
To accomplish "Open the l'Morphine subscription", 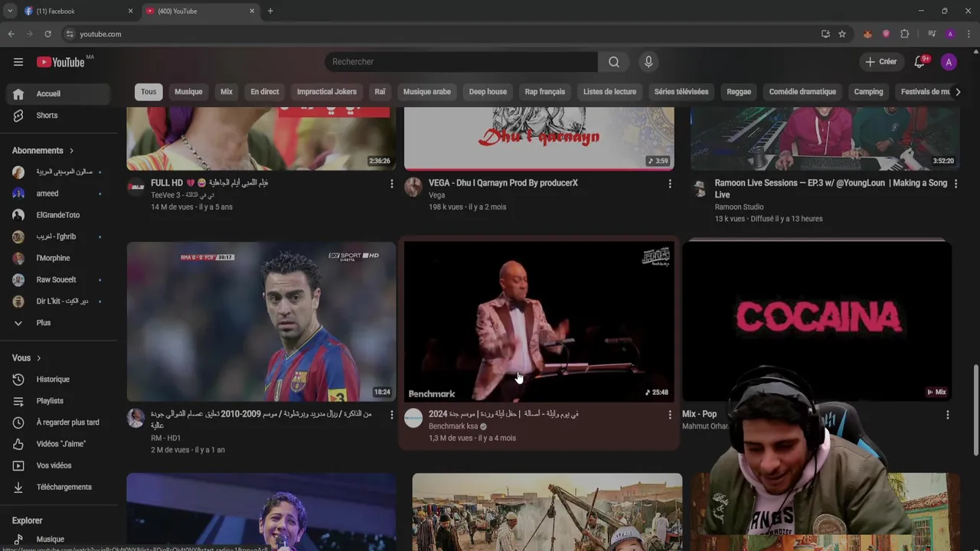I will click(58, 258).
